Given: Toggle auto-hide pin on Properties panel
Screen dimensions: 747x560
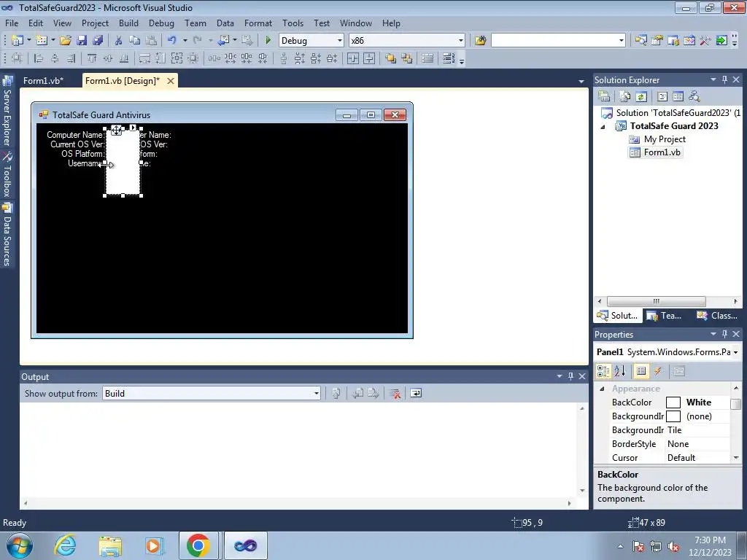Looking at the screenshot, I should (x=724, y=334).
